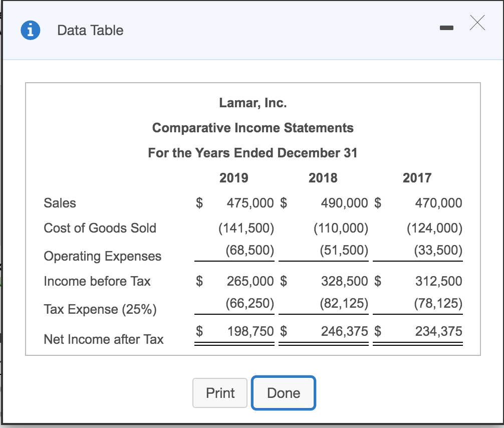Screen dimensions: 504x428
Task: Click income before tax 328,500
Action: coord(344,281)
